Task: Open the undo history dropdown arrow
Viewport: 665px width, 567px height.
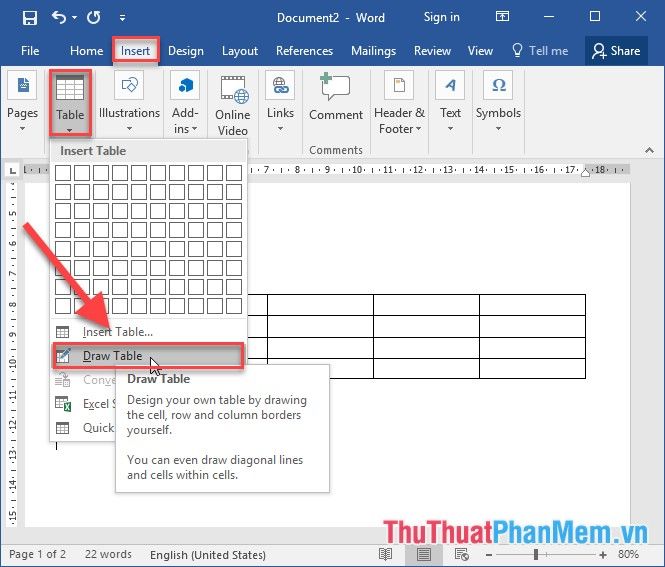Action: pos(75,18)
